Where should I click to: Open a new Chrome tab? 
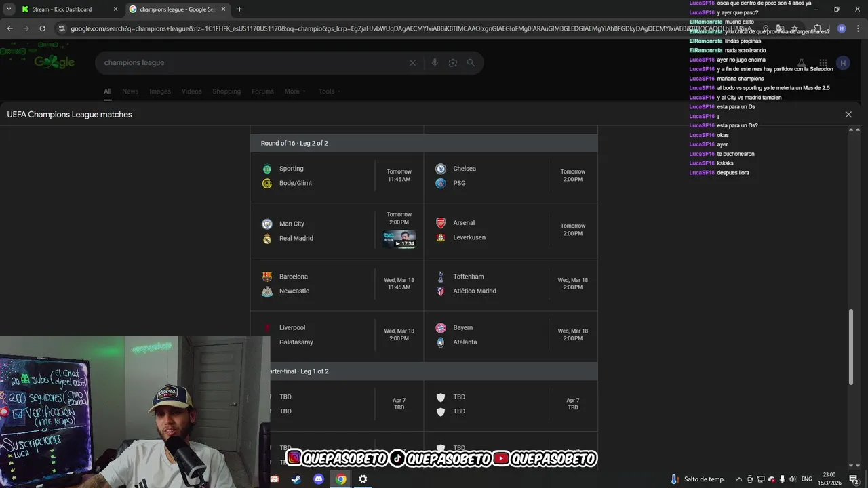239,9
